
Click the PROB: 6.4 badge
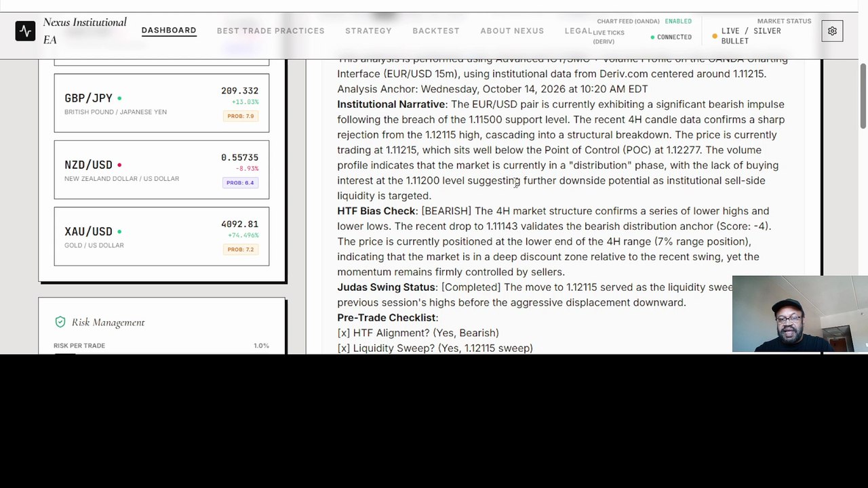(x=240, y=182)
